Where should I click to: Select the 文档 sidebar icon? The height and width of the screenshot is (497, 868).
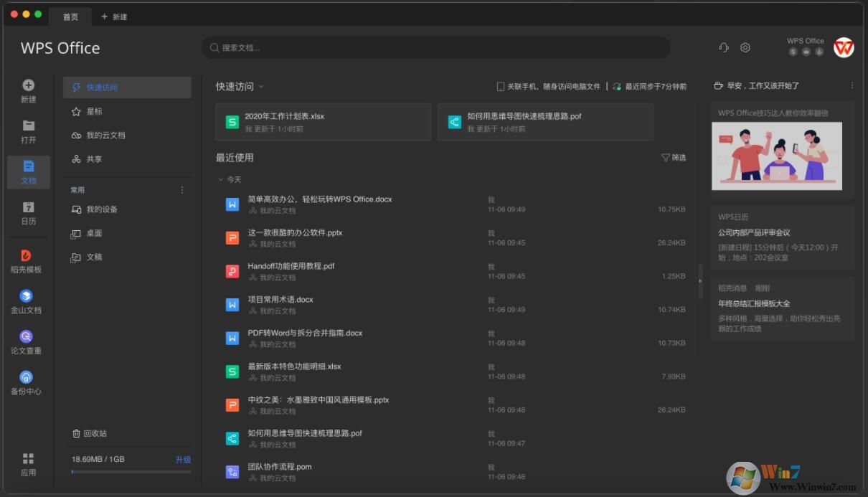(x=29, y=166)
